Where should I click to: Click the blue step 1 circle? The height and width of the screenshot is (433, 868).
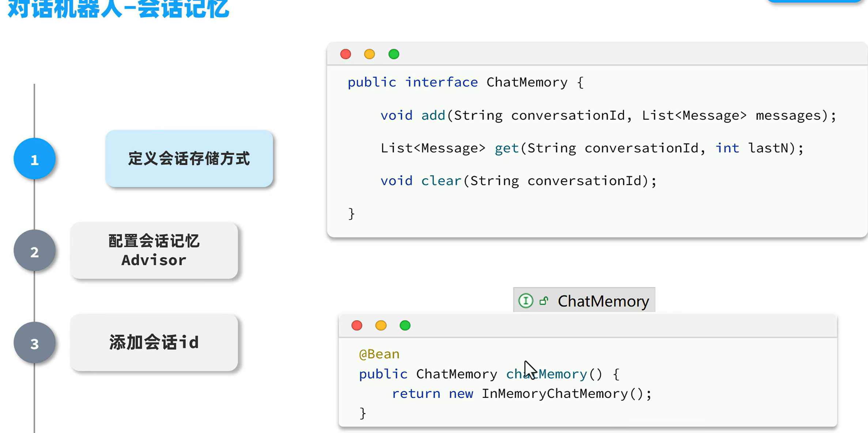[x=34, y=159]
